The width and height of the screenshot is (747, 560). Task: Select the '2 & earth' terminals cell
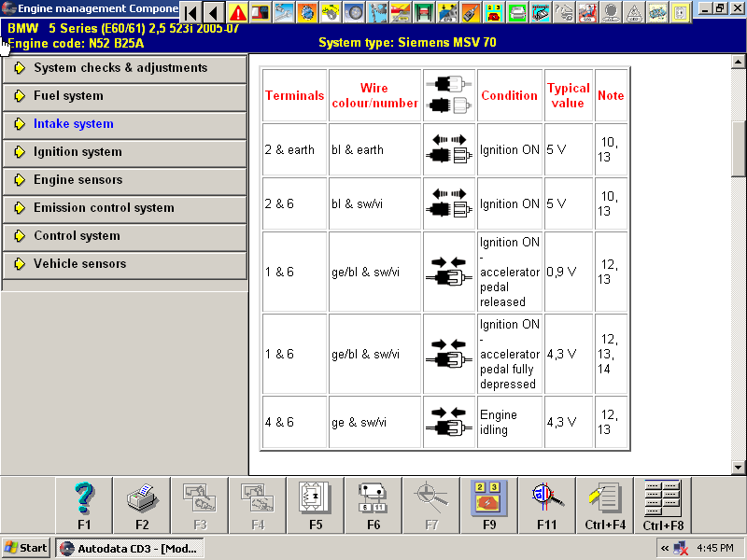tap(294, 150)
